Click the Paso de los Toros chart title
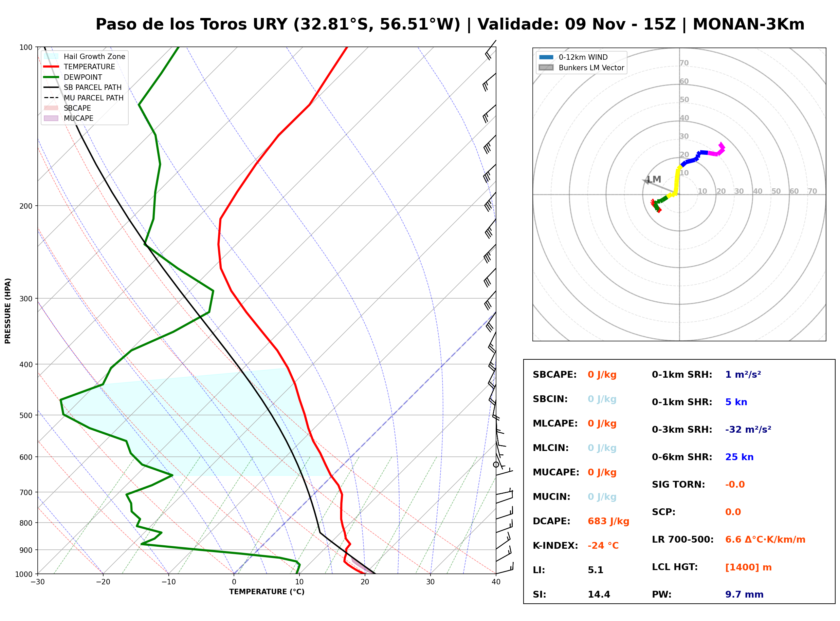840x621 pixels. (450, 24)
